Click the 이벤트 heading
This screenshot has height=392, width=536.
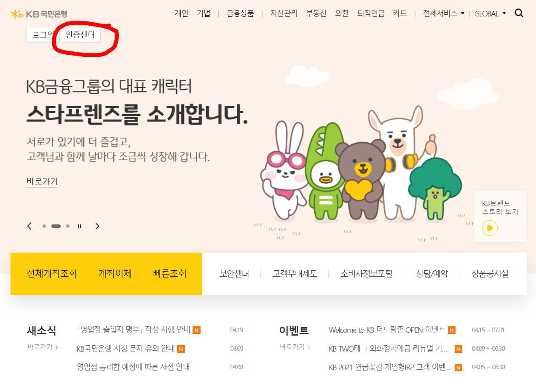point(294,331)
